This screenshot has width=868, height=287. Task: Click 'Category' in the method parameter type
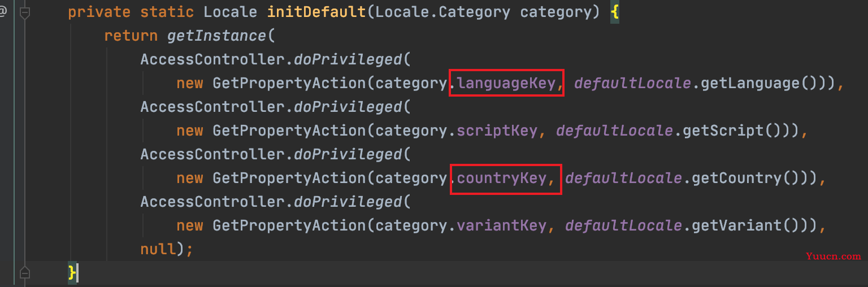click(x=475, y=12)
